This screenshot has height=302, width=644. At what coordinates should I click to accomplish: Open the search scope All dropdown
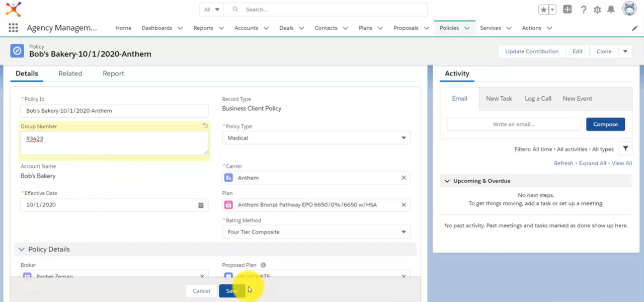(x=211, y=9)
